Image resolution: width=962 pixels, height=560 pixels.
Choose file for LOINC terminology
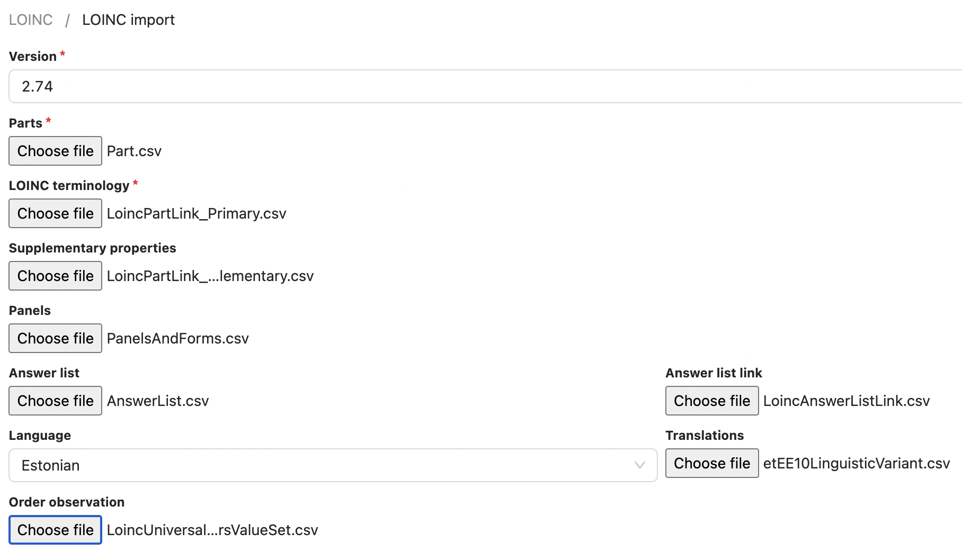coord(55,213)
